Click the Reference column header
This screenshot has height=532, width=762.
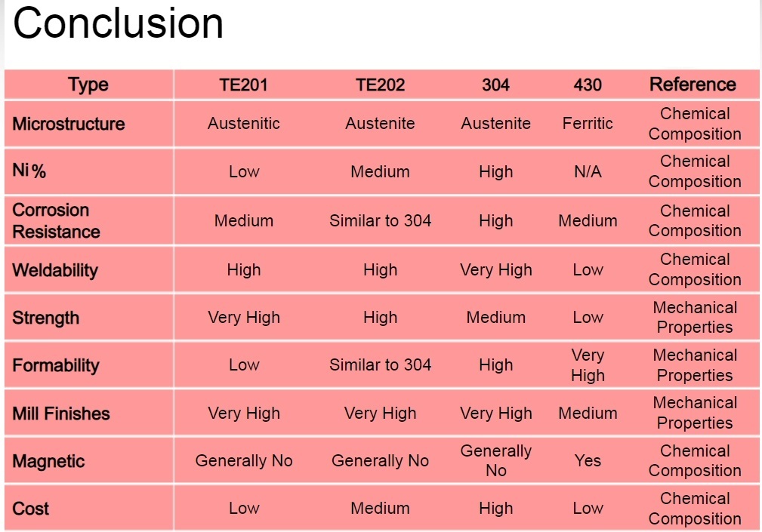(693, 85)
